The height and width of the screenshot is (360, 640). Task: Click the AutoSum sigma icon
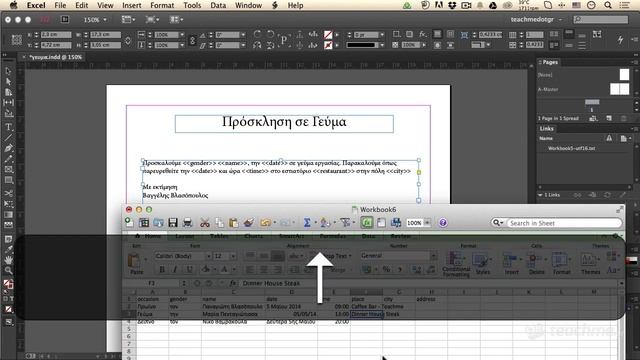coord(307,222)
